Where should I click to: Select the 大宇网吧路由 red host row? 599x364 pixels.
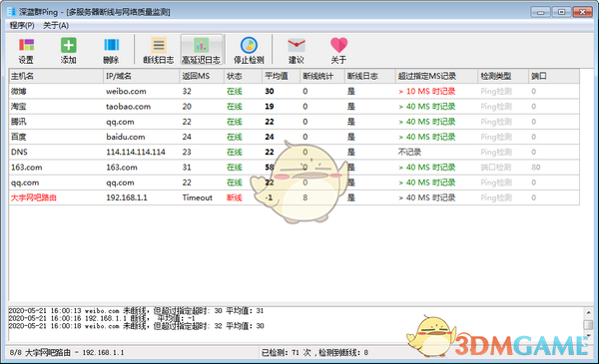coord(294,197)
